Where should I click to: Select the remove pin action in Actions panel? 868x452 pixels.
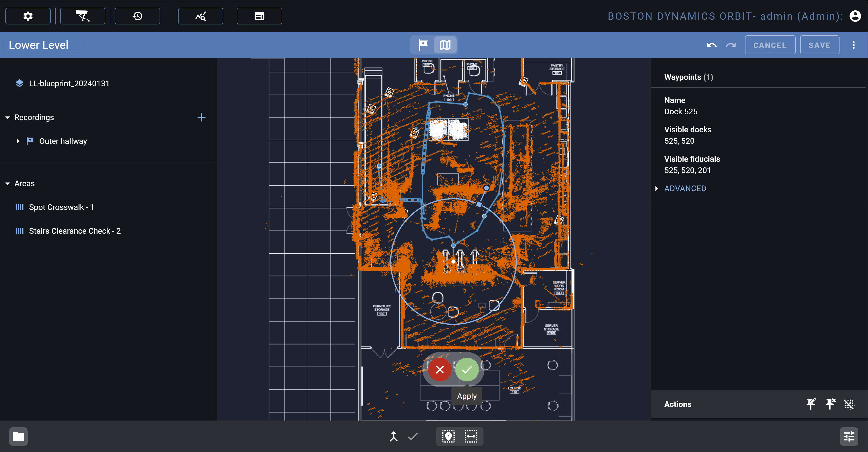click(x=830, y=404)
